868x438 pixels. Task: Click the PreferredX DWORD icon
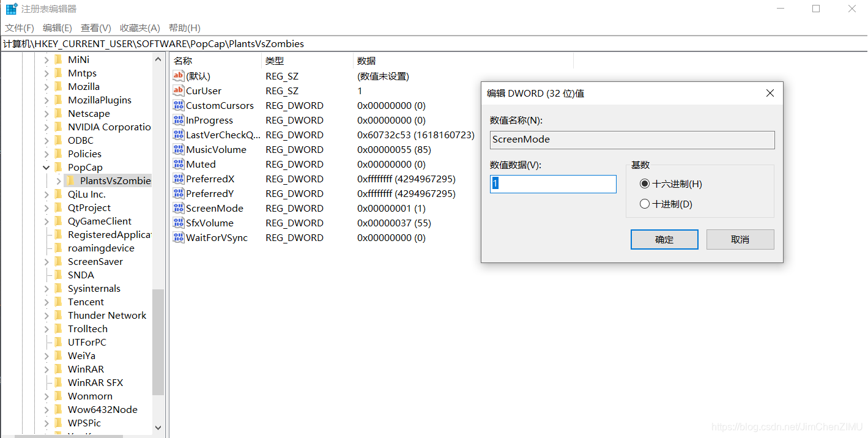tap(179, 179)
